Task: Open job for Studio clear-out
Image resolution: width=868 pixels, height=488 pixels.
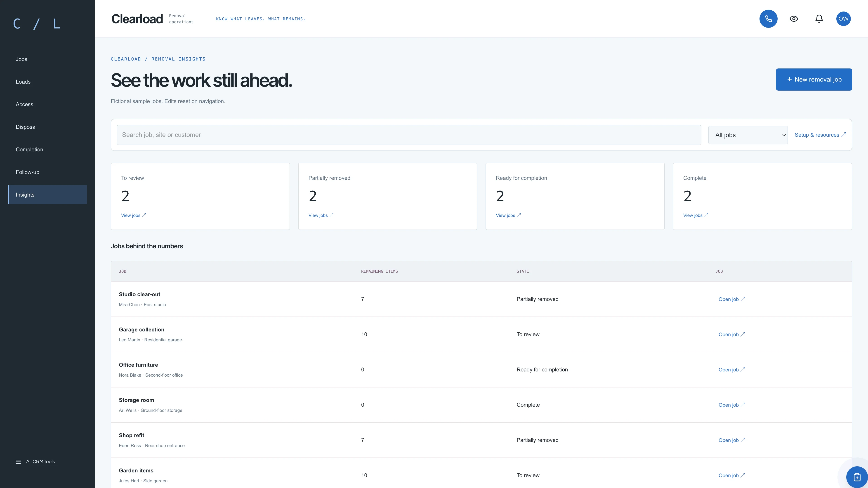Action: point(731,299)
